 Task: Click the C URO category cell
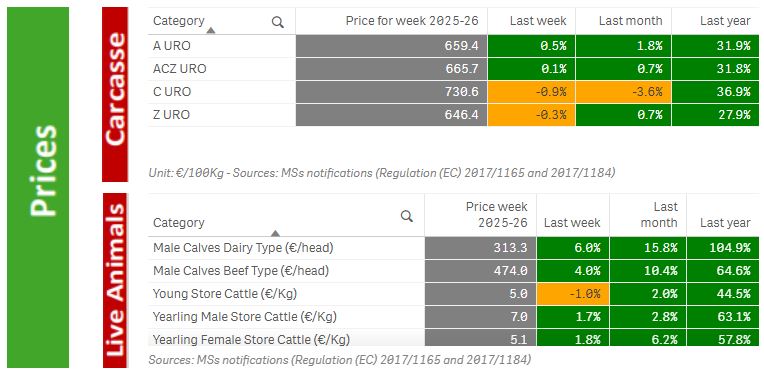(222, 92)
